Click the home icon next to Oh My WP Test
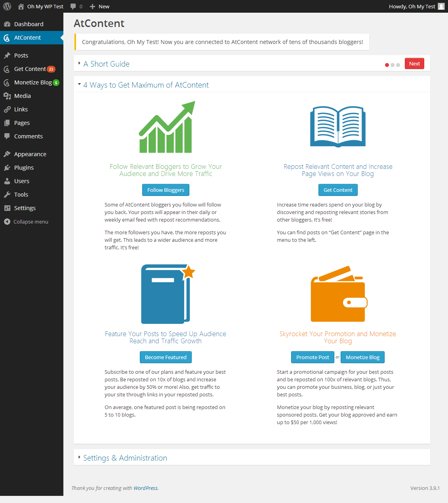This screenshot has width=448, height=503. [21, 6]
